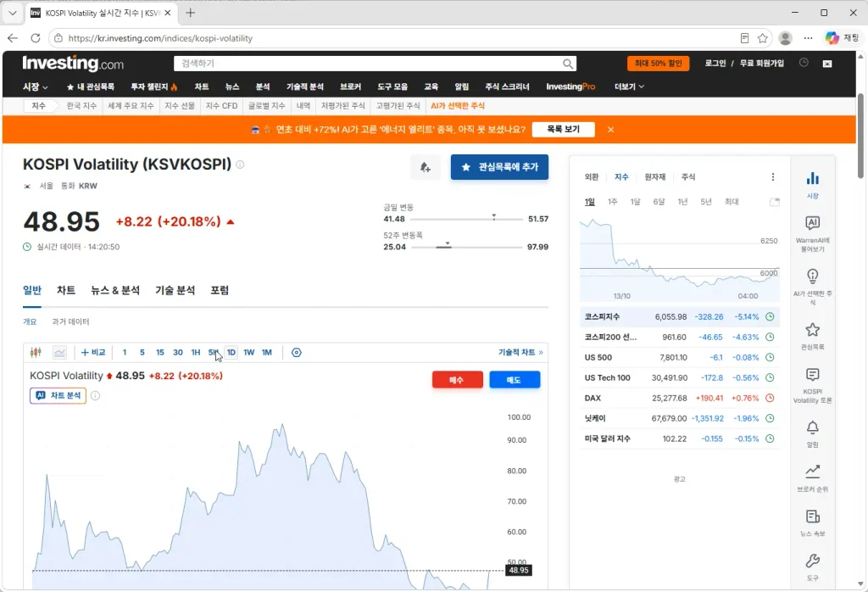This screenshot has width=868, height=592.
Task: Select the candlestick chart type icon
Action: (36, 352)
